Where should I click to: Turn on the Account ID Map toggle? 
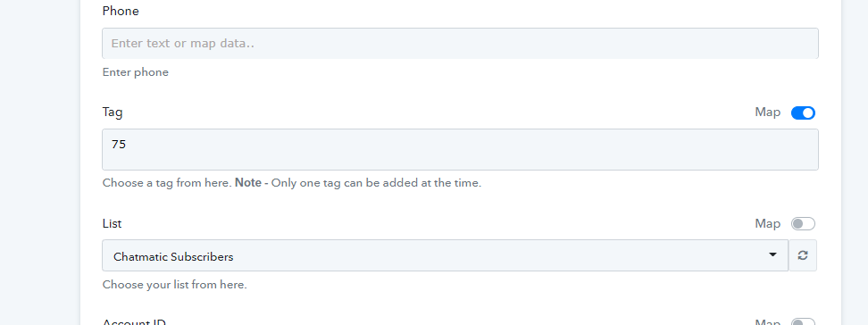point(803,322)
